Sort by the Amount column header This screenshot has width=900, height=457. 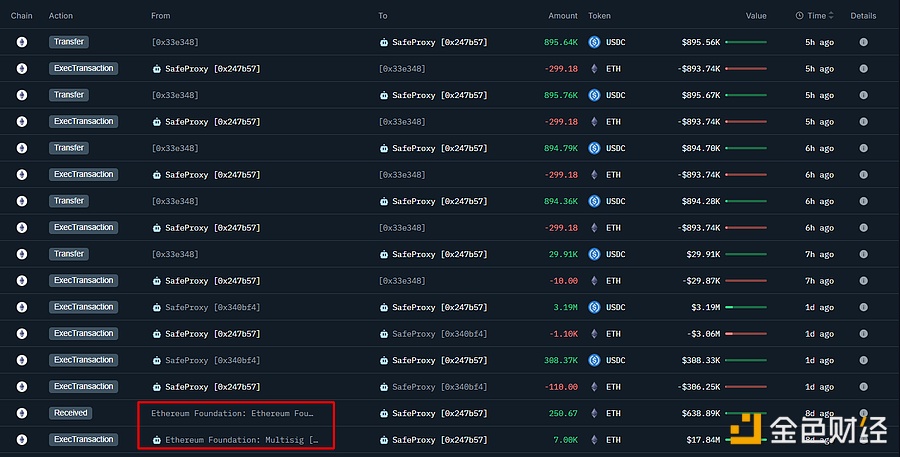click(563, 16)
